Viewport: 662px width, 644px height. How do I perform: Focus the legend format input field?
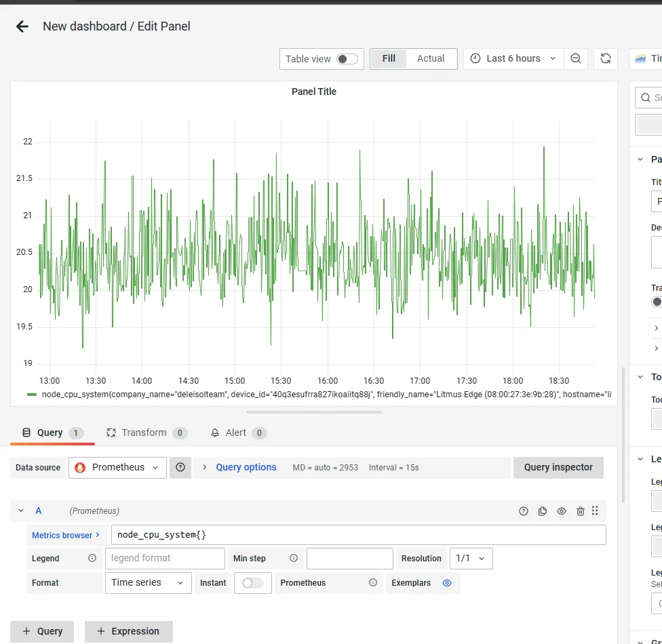click(x=165, y=559)
